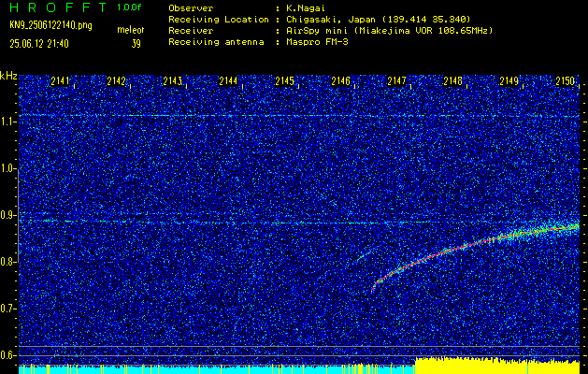Screen dimensions: 588x374
Task: Click the AirSpy mini receiver entry
Action: point(389,31)
